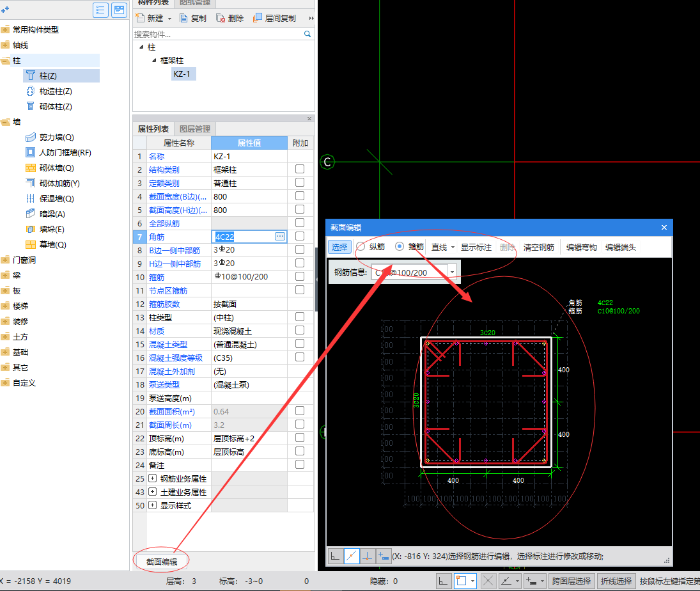Screen dimensions: 700x591
Task: Open the 常用构件类型 category
Action: coord(36,29)
